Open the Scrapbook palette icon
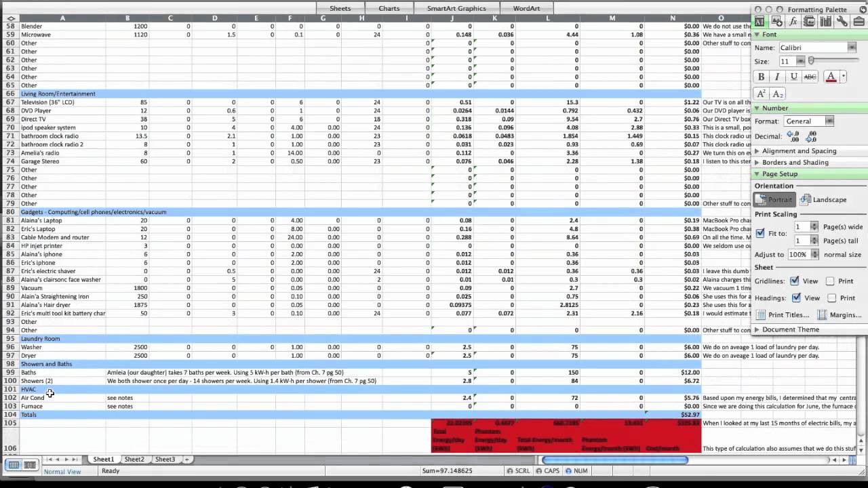This screenshot has width=868, height=488. point(809,22)
